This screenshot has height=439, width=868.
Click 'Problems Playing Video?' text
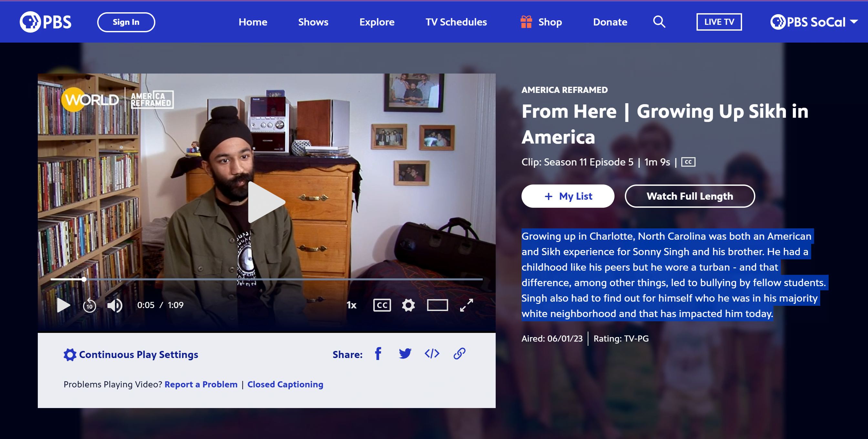113,384
